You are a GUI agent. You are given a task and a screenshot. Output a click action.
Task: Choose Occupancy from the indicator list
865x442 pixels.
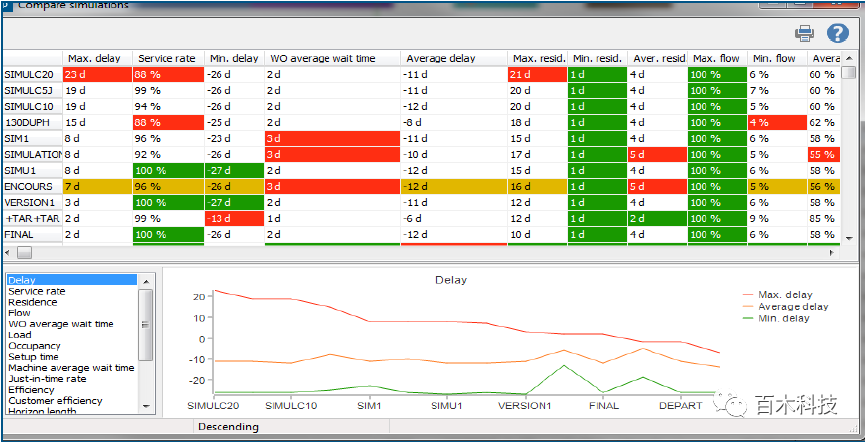35,346
